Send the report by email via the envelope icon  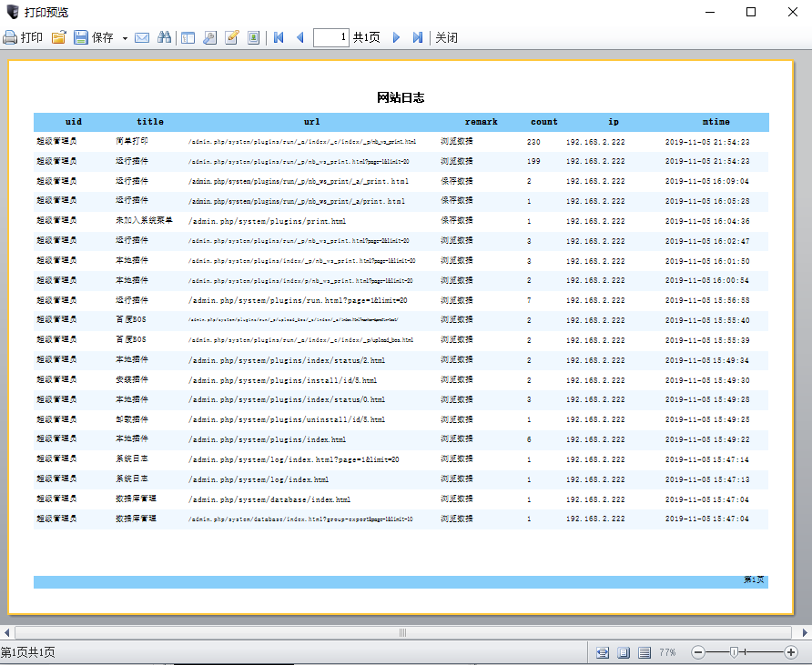(x=142, y=37)
